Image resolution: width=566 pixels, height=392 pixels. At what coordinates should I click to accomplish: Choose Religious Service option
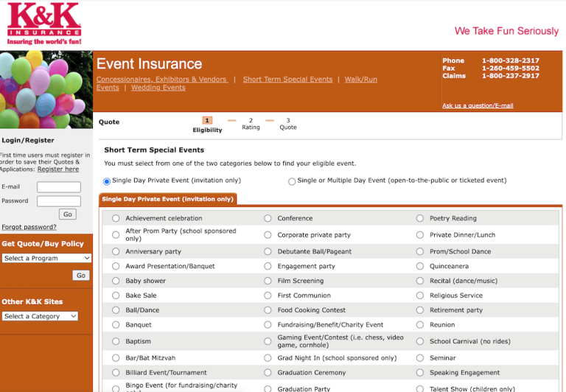point(420,295)
